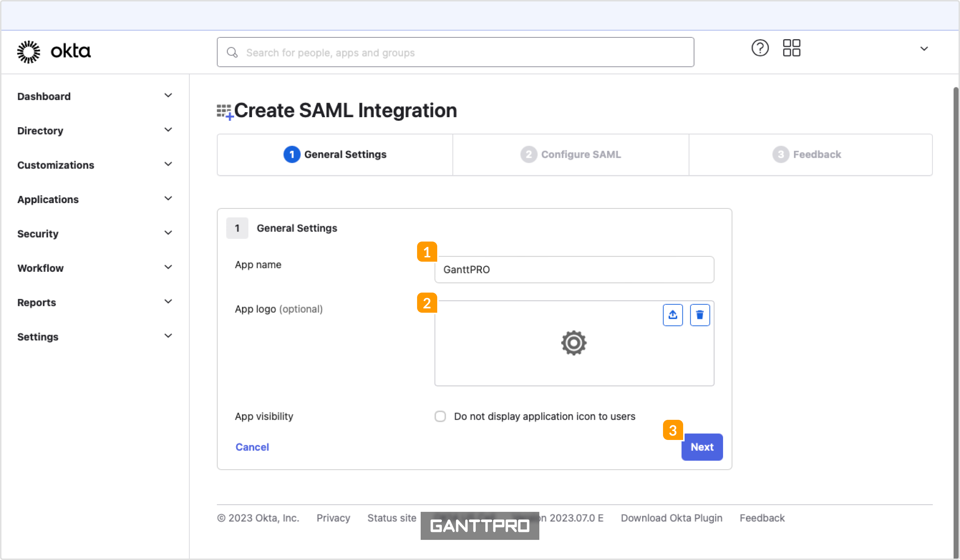This screenshot has height=560, width=960.
Task: Expand the Settings menu chevron
Action: point(168,336)
